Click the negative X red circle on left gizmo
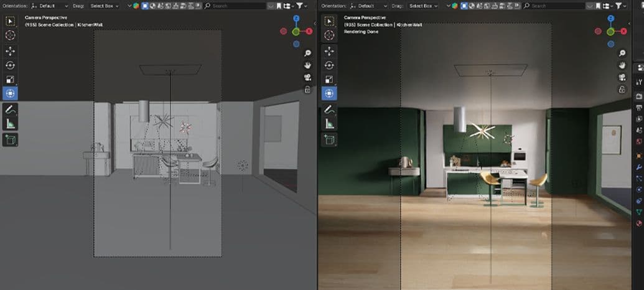Screen dimensions: 644x290 coord(283,31)
